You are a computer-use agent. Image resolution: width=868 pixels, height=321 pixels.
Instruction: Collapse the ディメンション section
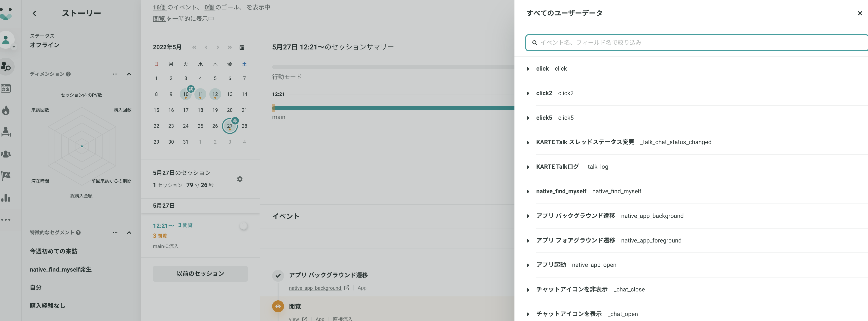[129, 74]
